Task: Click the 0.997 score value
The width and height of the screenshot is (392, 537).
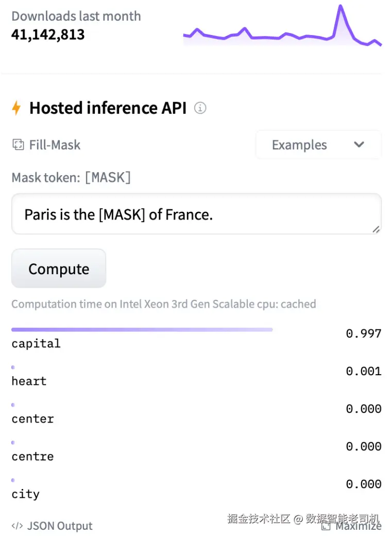Action: click(363, 333)
